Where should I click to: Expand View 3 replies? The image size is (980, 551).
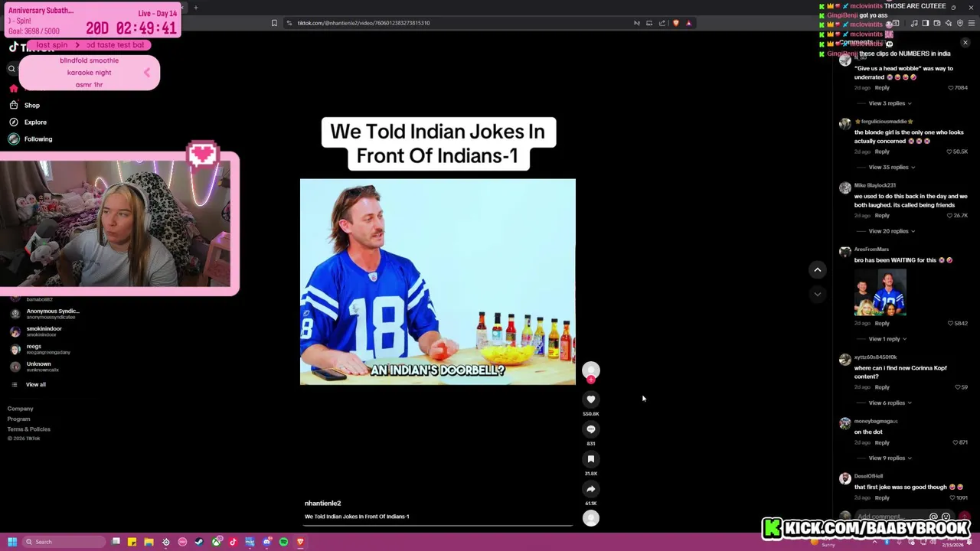(x=890, y=103)
